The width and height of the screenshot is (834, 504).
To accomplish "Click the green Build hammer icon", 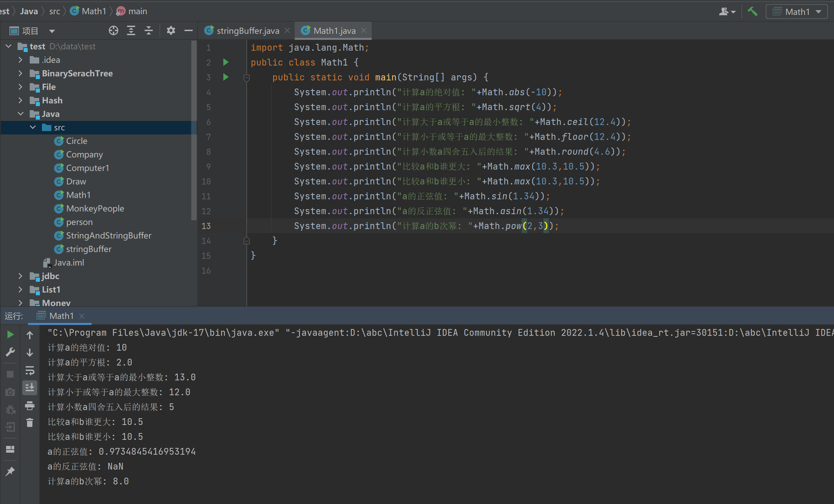I will 752,11.
